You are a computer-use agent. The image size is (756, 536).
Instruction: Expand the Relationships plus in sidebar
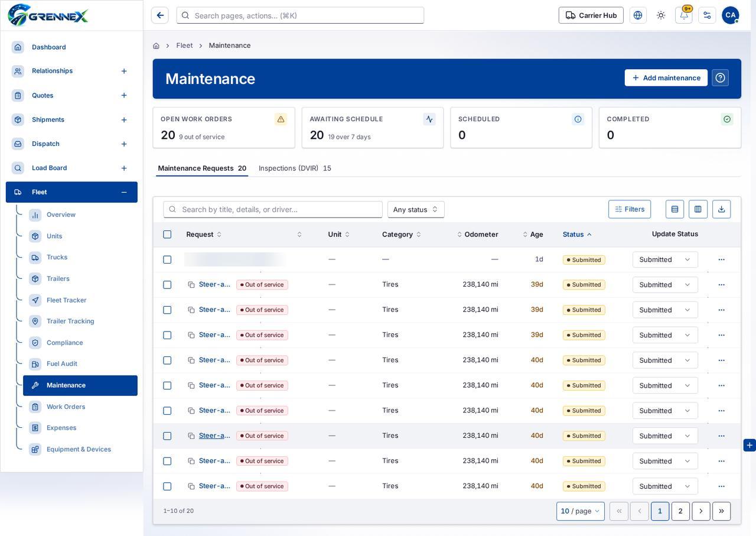click(x=124, y=71)
